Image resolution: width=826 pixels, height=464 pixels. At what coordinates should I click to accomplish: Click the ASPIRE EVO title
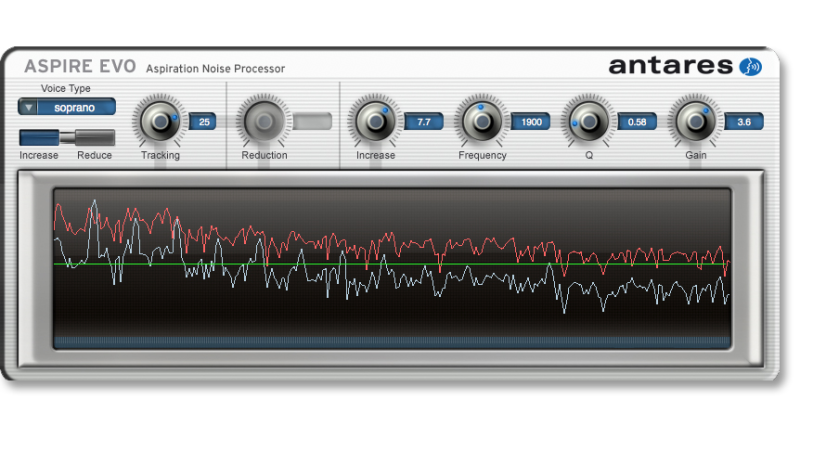[80, 66]
